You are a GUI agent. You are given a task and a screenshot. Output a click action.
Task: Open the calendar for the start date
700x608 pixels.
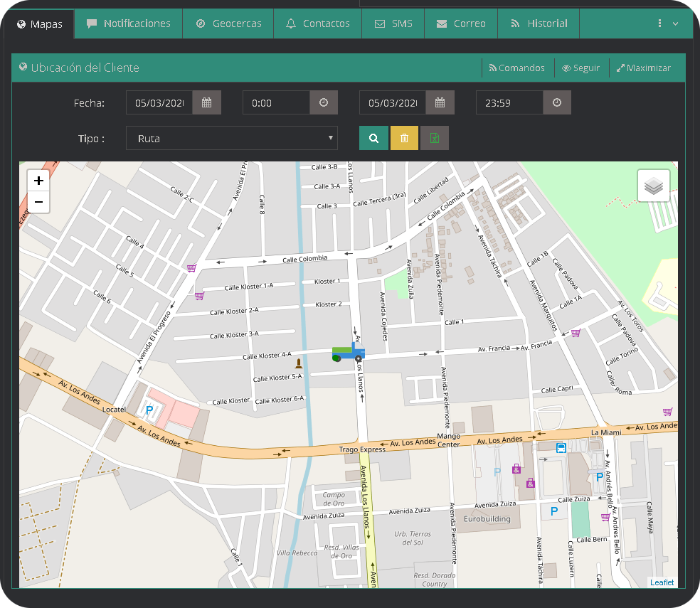(x=207, y=102)
